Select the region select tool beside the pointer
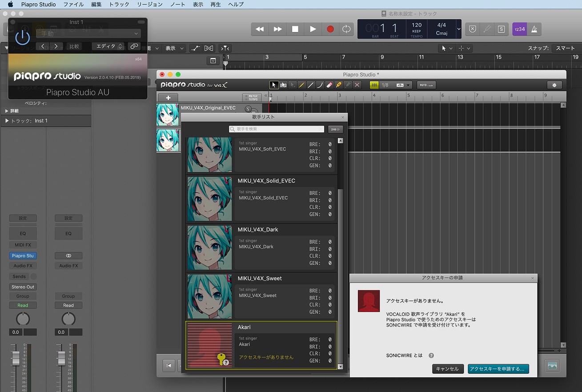The image size is (582, 392). [x=283, y=85]
